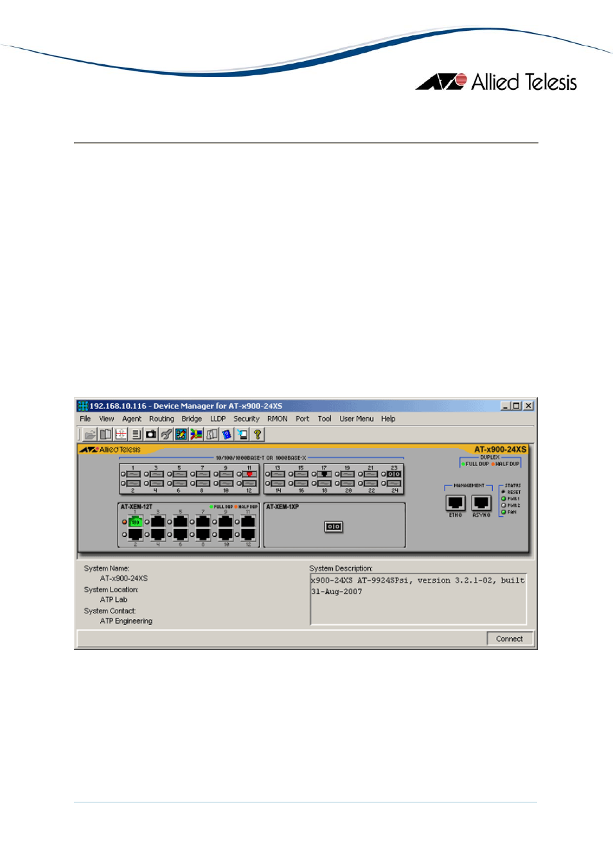
Task: Click the open book toolbar icon
Action: (x=105, y=435)
